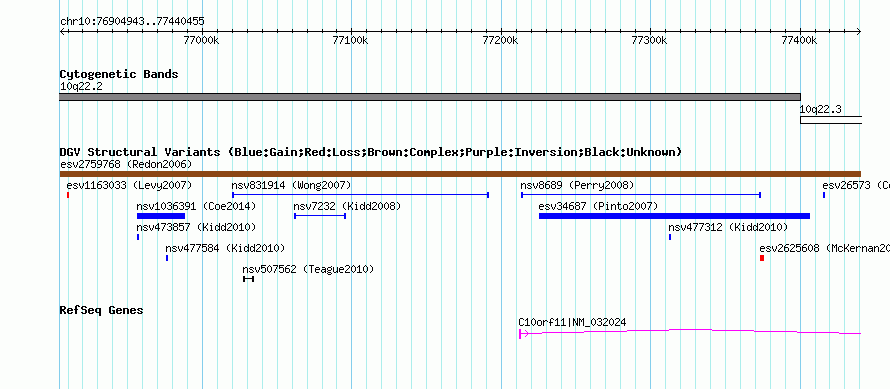The image size is (890, 389).
Task: Click the nsv477312 blue tick marker
Action: pyautogui.click(x=670, y=237)
